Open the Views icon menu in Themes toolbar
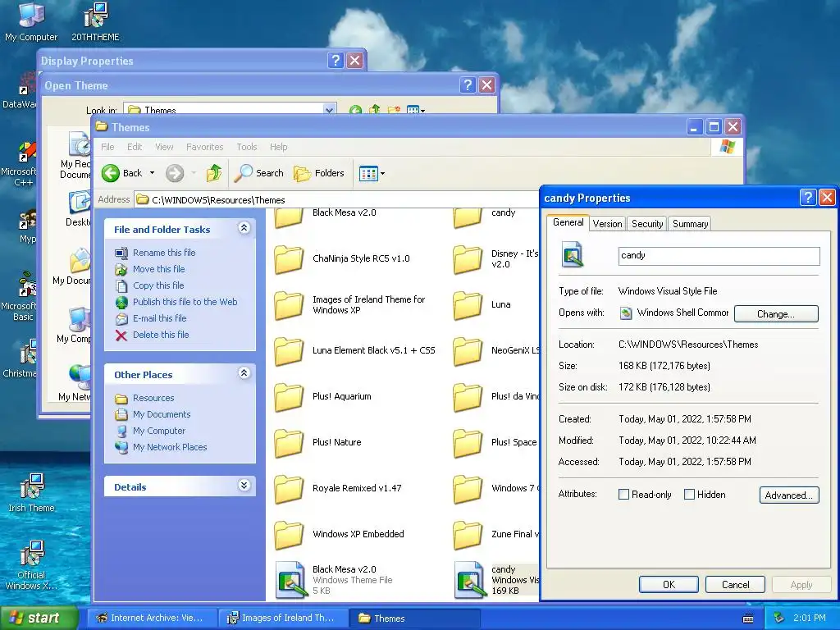The height and width of the screenshot is (630, 840). tap(372, 174)
